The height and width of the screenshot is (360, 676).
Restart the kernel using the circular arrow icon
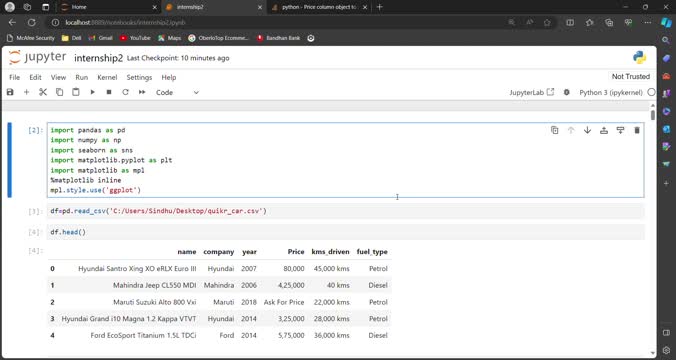pyautogui.click(x=125, y=92)
